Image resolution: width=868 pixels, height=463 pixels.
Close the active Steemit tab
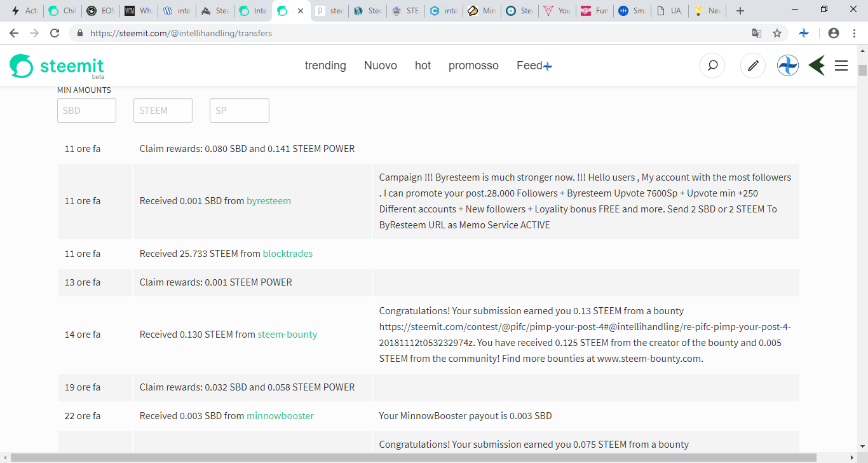[x=301, y=11]
